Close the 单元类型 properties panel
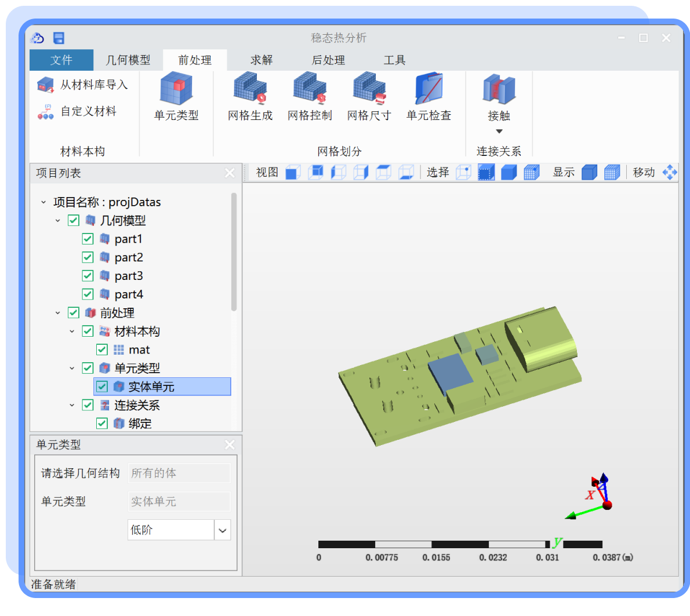This screenshot has height=616, width=690. tap(230, 444)
